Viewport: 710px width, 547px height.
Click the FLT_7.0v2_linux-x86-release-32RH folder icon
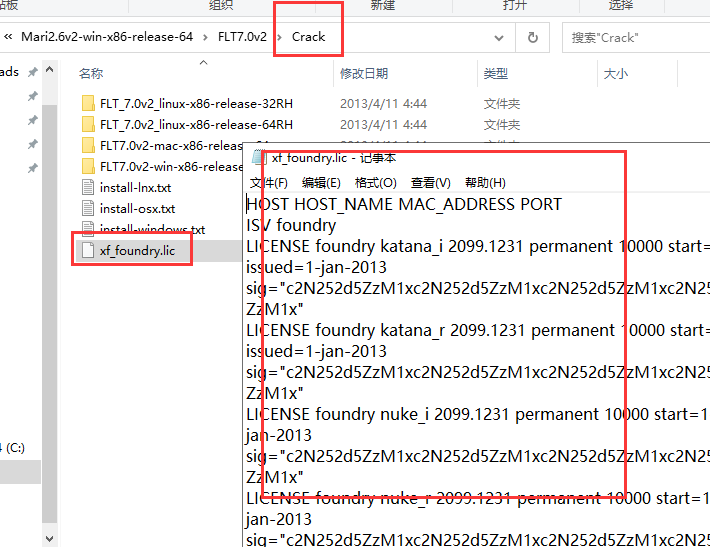pos(88,104)
